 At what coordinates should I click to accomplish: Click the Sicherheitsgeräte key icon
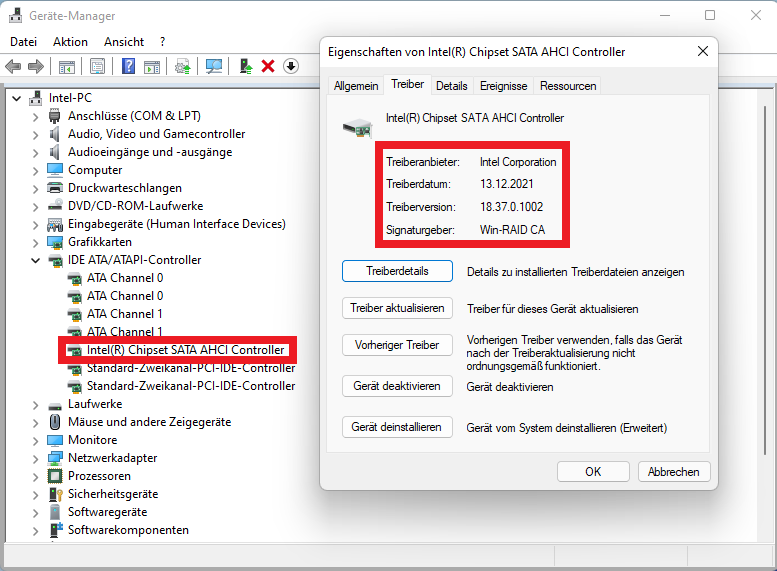55,494
